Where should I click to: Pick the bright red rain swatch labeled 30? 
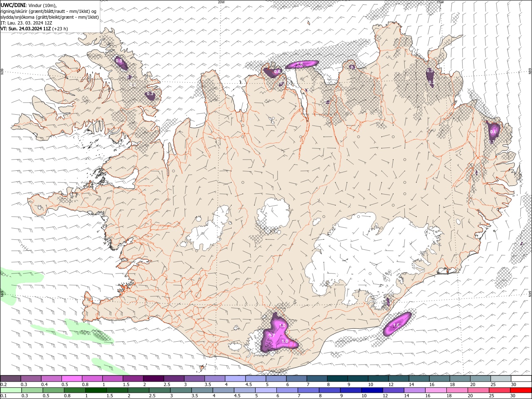click(521, 390)
